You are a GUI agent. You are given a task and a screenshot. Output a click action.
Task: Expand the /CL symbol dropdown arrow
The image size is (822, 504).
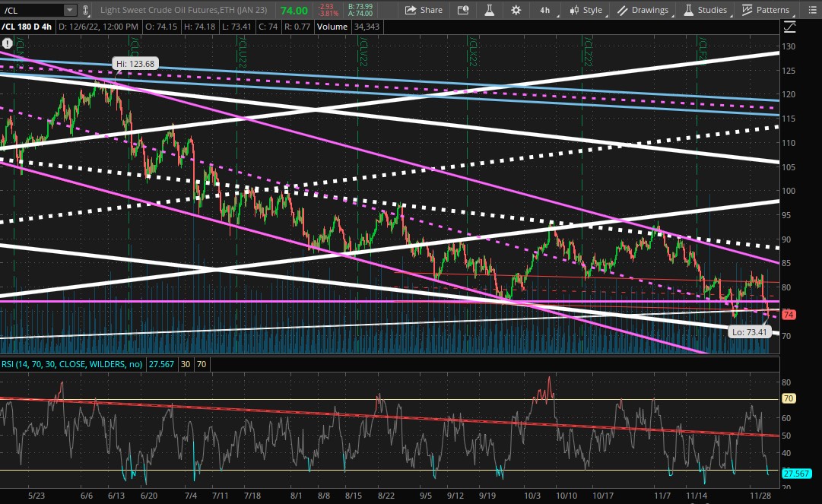(70, 10)
